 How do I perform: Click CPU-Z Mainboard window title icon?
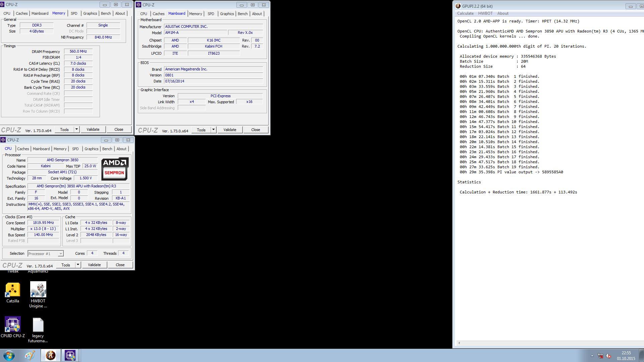[x=139, y=5]
